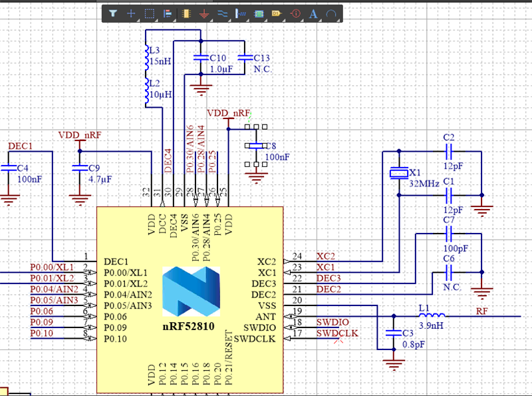Viewport: 532px width, 396px height.
Task: Select the VDD_nRF power port above C9
Action: click(x=80, y=136)
